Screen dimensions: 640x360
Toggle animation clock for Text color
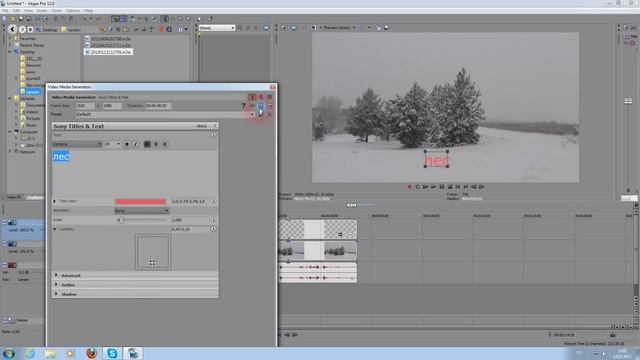(x=213, y=201)
